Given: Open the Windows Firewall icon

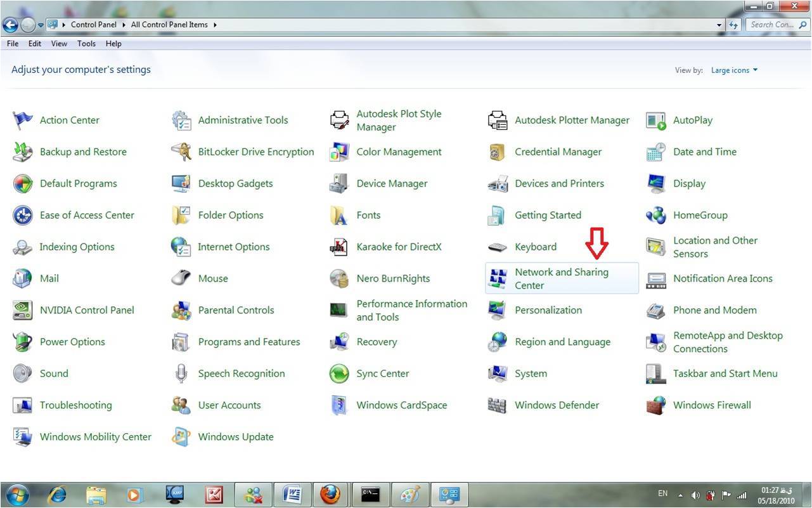Looking at the screenshot, I should 656,405.
